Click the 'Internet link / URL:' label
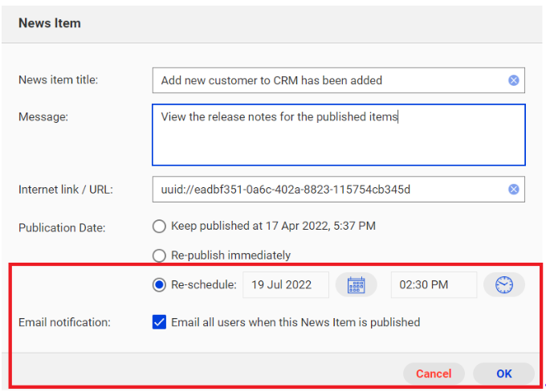The width and height of the screenshot is (546, 392). [66, 190]
